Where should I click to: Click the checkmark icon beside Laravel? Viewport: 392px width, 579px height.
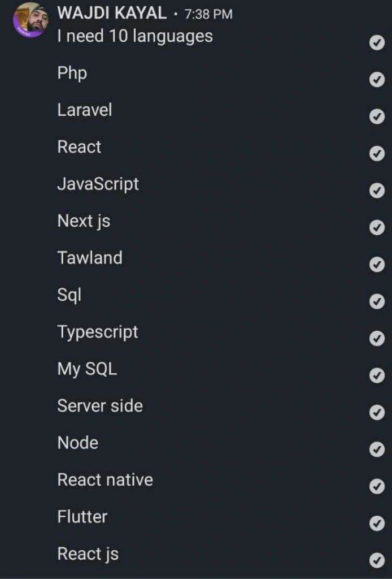pos(377,116)
